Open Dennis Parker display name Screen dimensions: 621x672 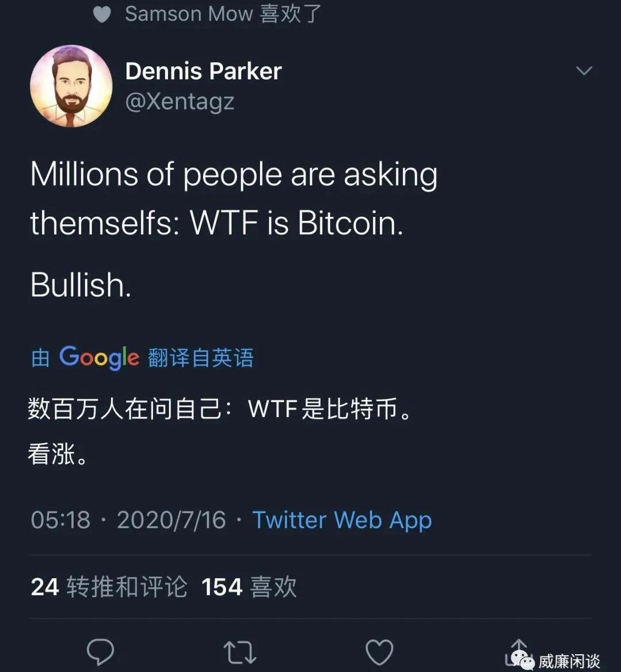pyautogui.click(x=204, y=71)
